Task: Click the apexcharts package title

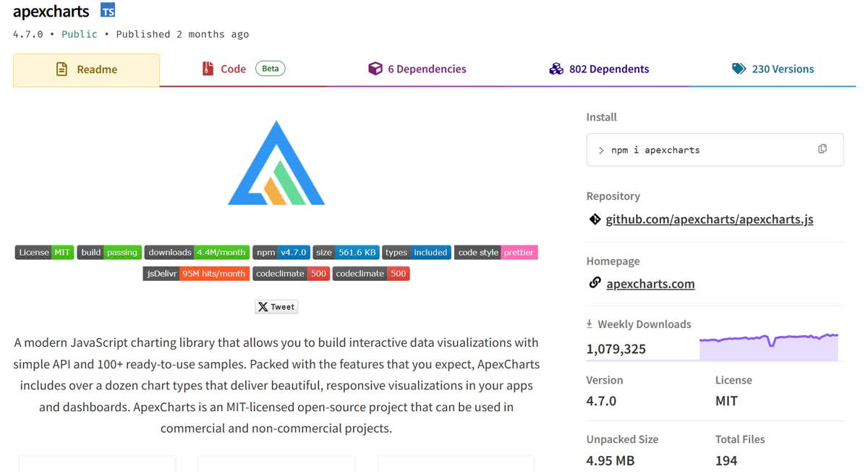Action: pyautogui.click(x=51, y=12)
